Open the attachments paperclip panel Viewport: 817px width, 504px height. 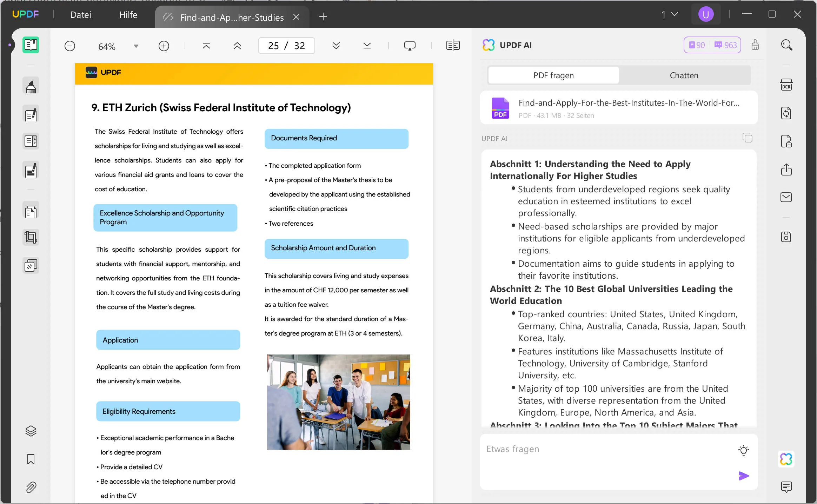(31, 487)
